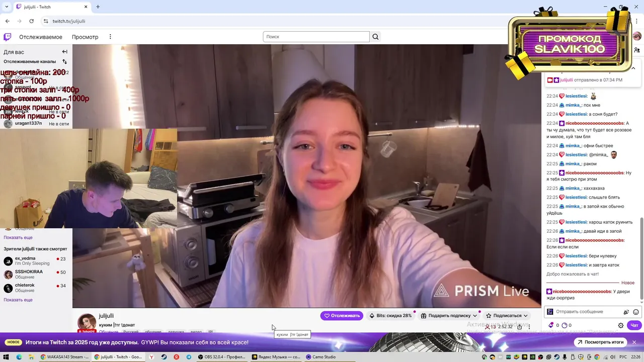Open Яндекс Музыка from taskbar
The width and height of the screenshot is (644, 362).
click(276, 357)
